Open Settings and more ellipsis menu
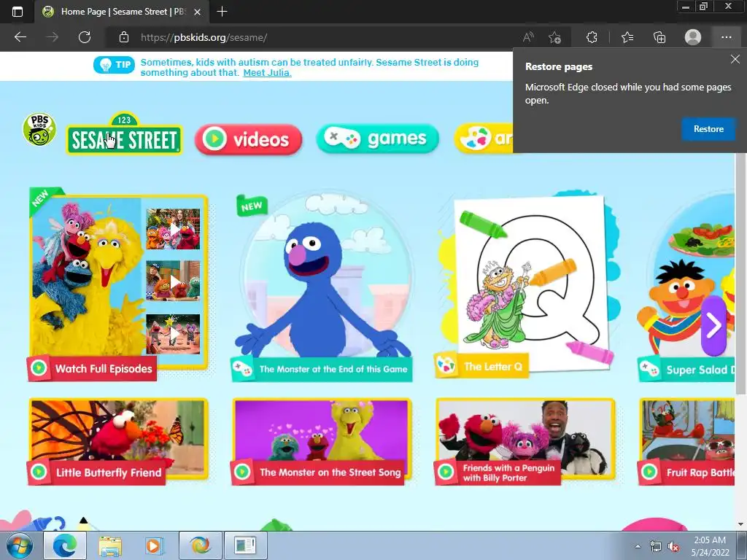The image size is (747, 560). click(726, 37)
